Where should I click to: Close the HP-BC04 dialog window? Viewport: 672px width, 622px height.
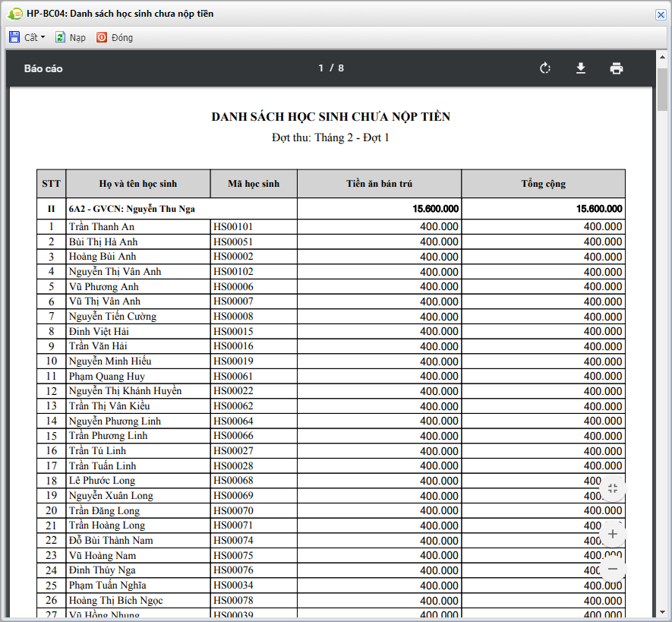click(x=661, y=14)
